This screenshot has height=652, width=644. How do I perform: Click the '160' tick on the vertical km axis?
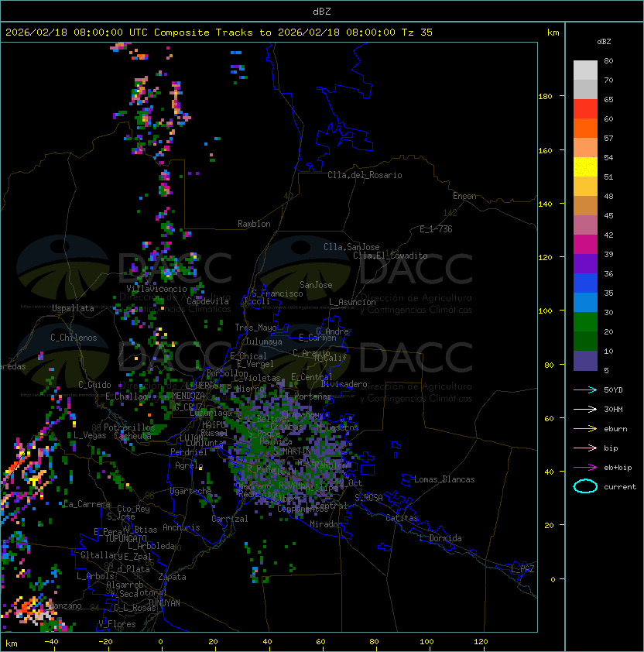545,150
